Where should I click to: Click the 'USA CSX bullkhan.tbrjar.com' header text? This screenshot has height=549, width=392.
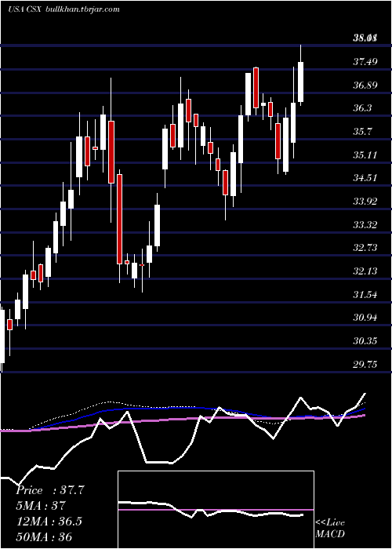pyautogui.click(x=64, y=9)
